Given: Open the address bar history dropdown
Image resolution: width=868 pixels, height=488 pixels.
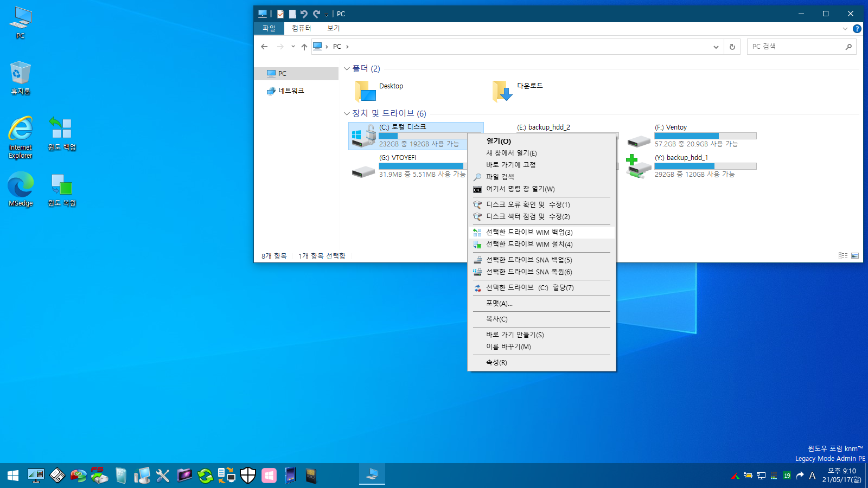Looking at the screenshot, I should point(716,47).
